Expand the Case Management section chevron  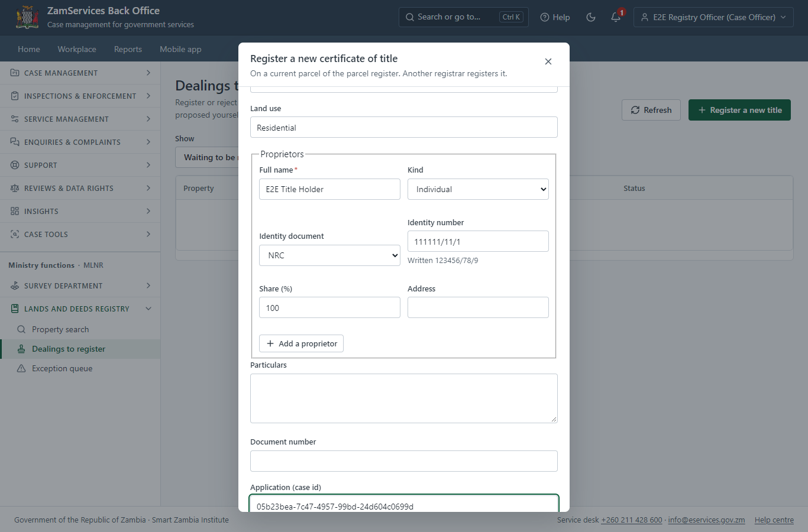point(148,73)
